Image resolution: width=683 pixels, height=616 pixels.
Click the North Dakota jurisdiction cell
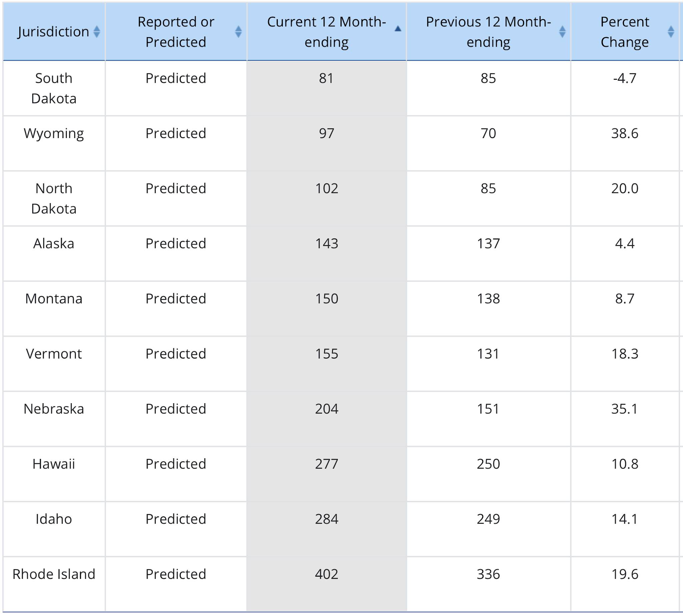[x=54, y=199]
